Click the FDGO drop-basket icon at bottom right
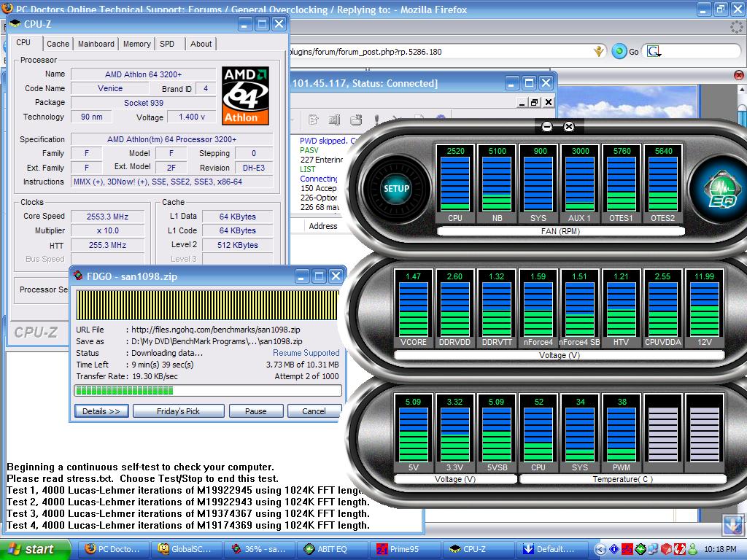Viewport: 747px width, 560px height. click(732, 524)
